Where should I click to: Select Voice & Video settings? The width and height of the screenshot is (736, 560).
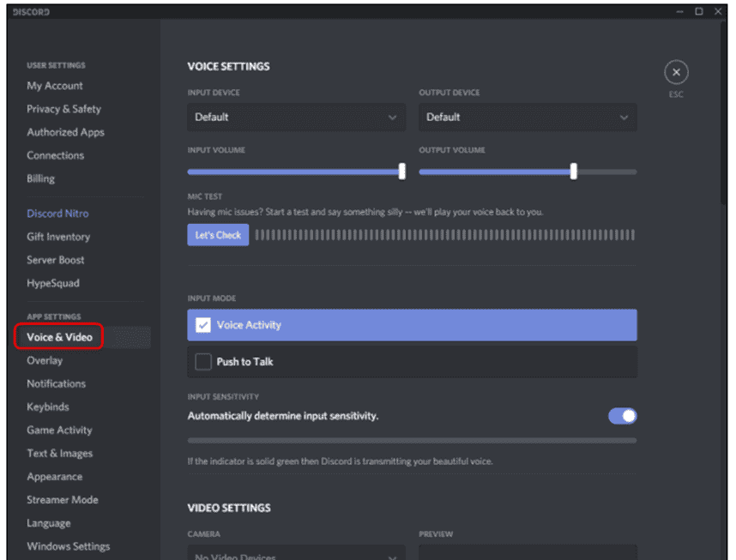click(x=59, y=337)
